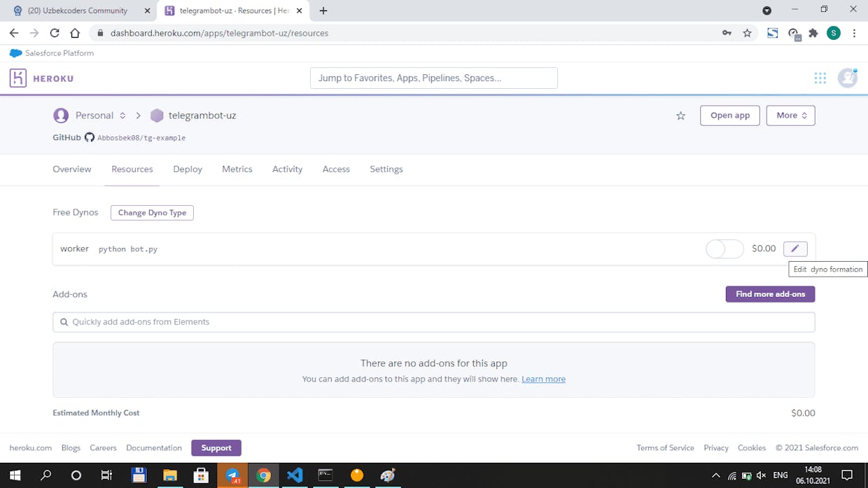The width and height of the screenshot is (868, 488).
Task: Go to the Settings tab
Action: [x=386, y=169]
